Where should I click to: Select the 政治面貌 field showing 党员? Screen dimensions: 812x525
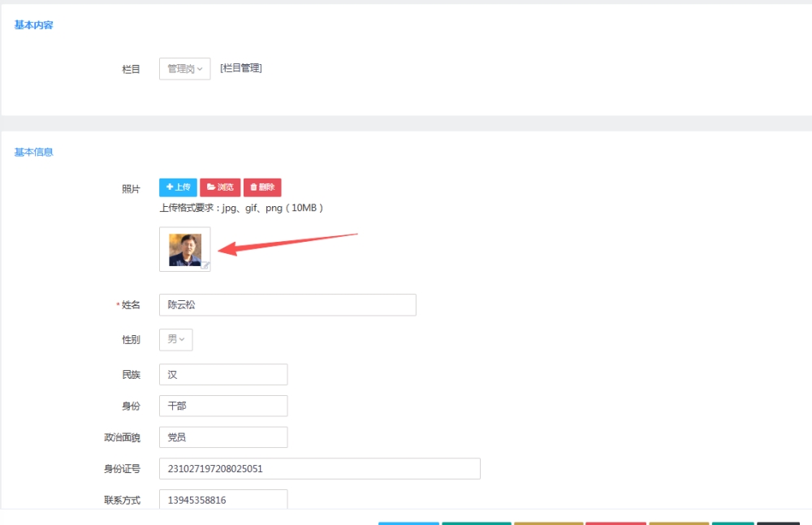pyautogui.click(x=223, y=437)
